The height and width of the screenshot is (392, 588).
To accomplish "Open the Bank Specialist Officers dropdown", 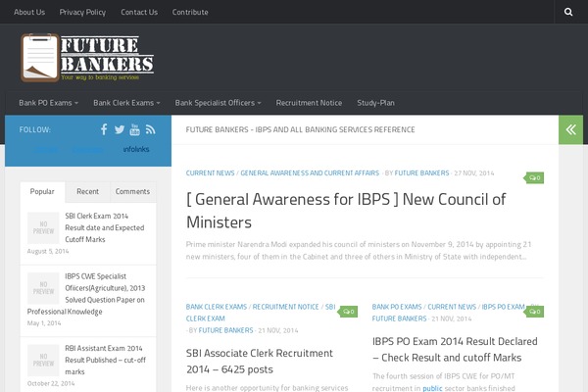I will point(218,102).
